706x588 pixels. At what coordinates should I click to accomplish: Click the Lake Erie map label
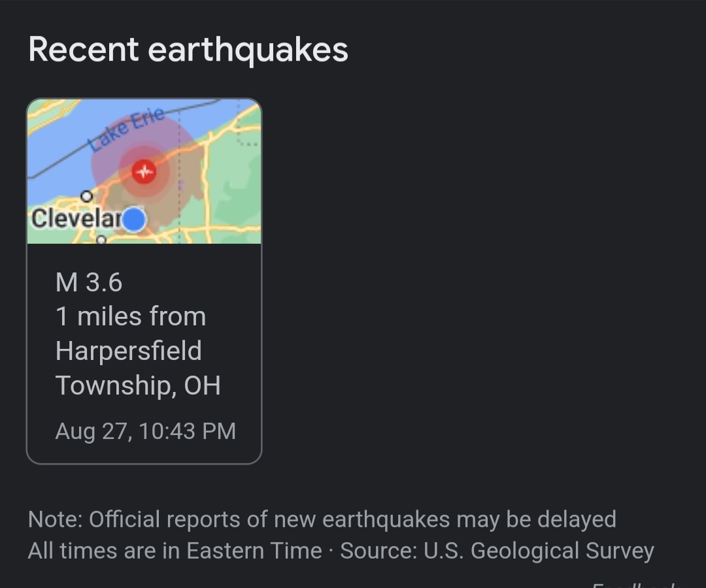point(127,129)
